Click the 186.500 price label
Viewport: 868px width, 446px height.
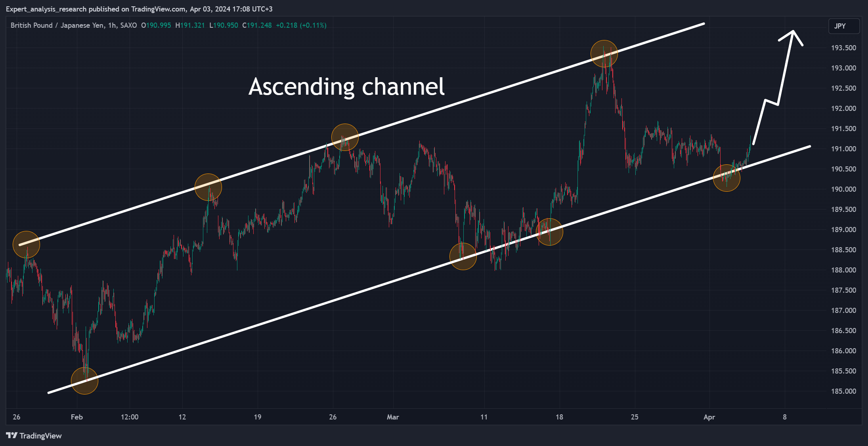click(843, 331)
